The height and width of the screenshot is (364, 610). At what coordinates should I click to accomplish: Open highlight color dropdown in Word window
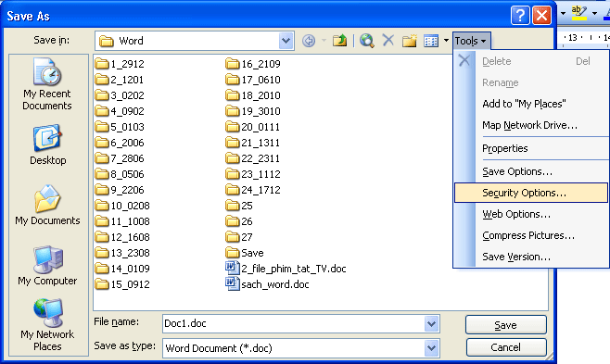click(594, 13)
